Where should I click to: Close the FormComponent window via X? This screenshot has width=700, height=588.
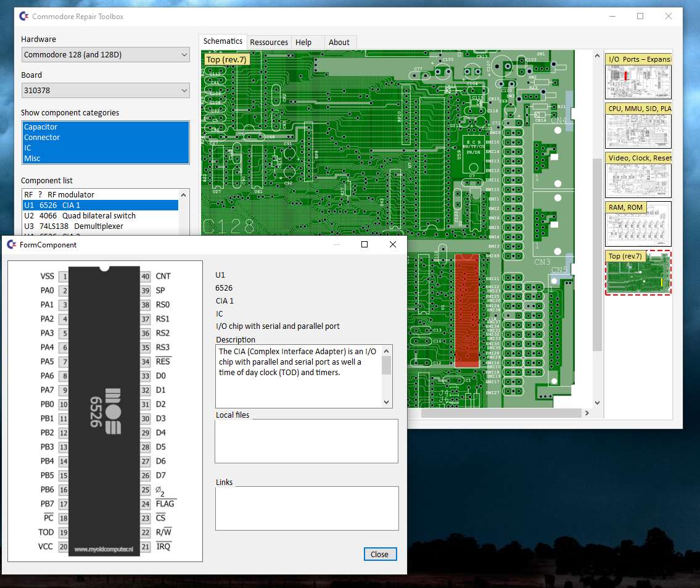393,244
